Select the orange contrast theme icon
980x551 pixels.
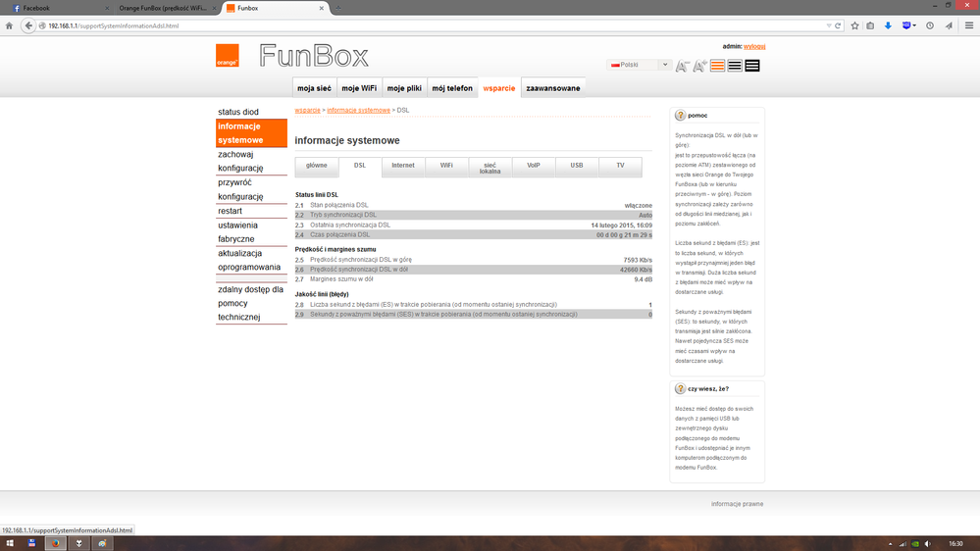coord(717,66)
